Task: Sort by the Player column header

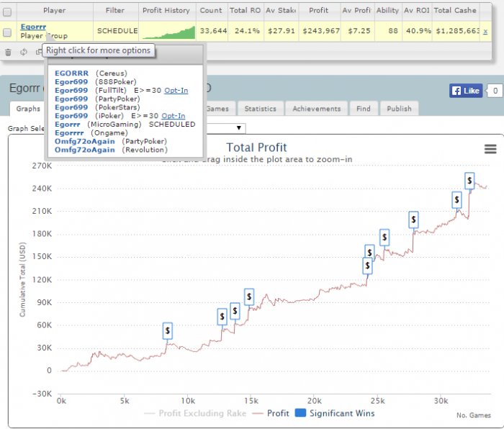Action: pos(55,10)
